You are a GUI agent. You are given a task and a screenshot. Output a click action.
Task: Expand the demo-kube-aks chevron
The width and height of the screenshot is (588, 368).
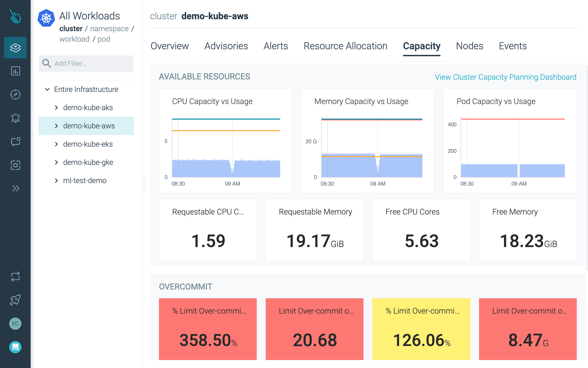click(56, 108)
